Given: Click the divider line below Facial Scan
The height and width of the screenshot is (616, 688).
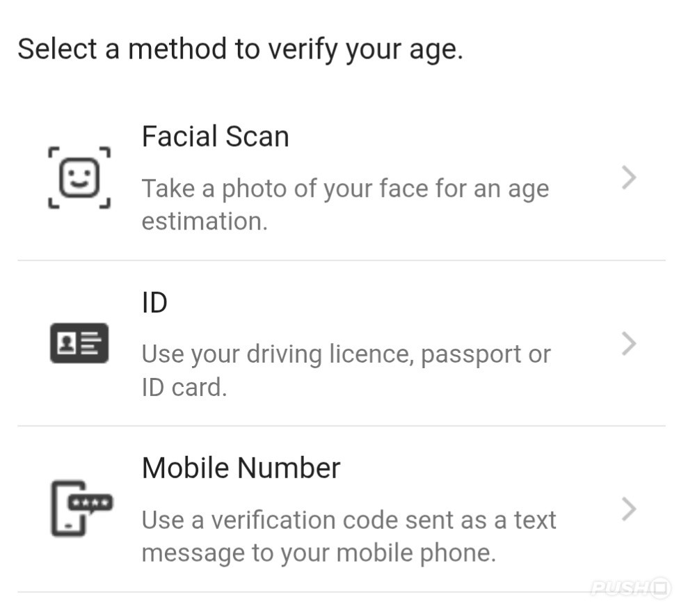Looking at the screenshot, I should (341, 260).
